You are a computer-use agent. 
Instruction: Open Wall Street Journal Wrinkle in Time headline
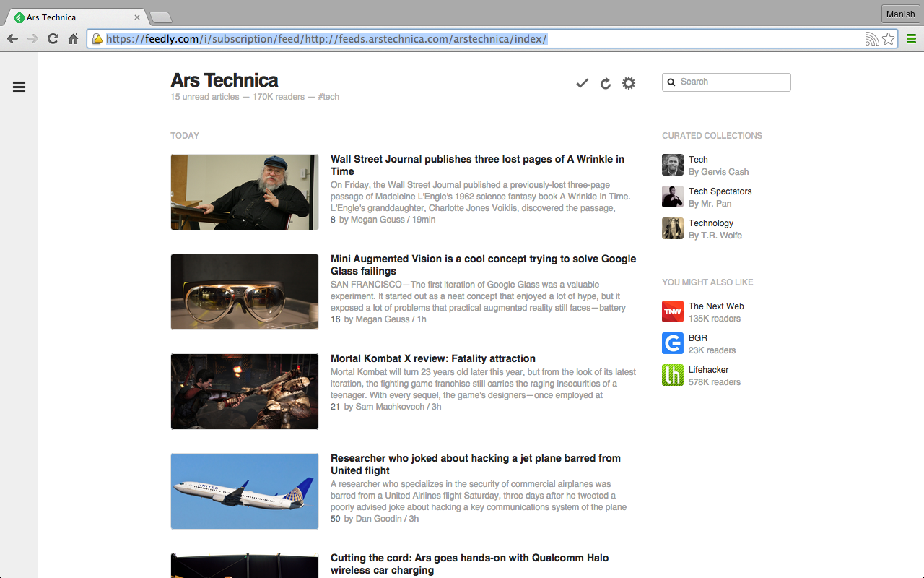pos(478,165)
